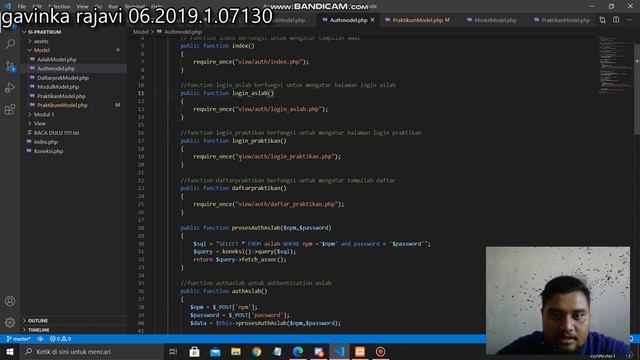
Task: Click on 'public function daftarpraktikan()' line
Action: [233, 188]
